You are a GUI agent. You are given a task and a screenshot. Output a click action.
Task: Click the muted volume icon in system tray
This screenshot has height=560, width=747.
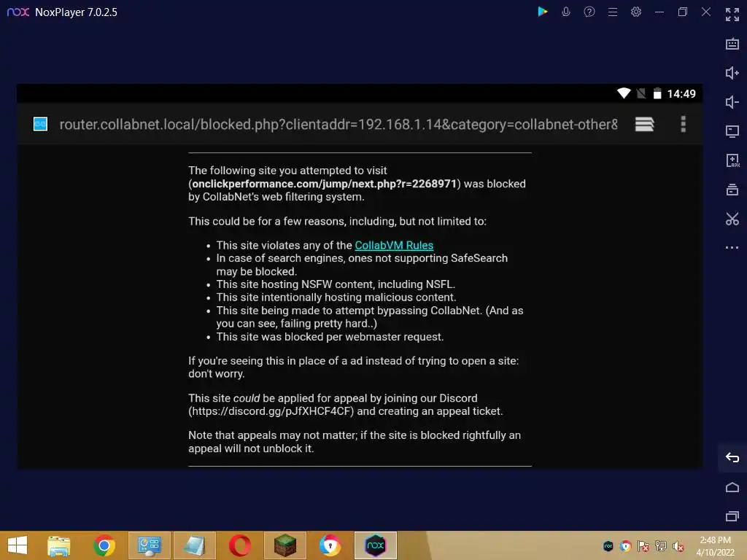(678, 546)
